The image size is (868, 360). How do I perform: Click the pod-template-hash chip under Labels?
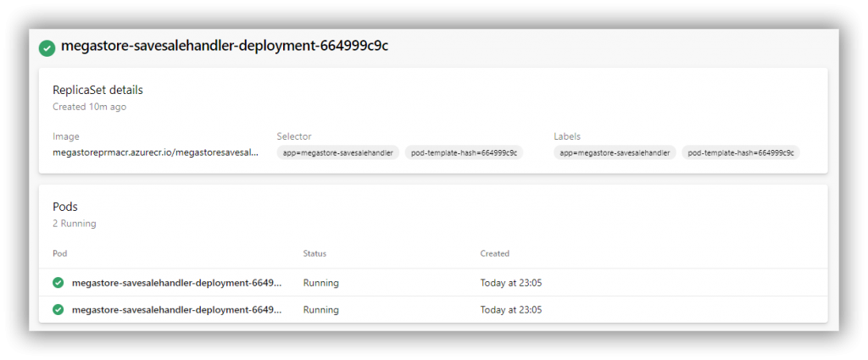[741, 153]
